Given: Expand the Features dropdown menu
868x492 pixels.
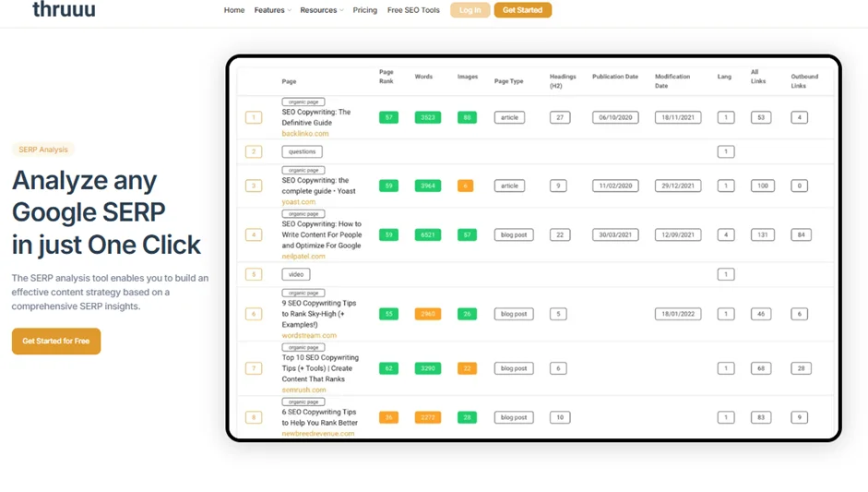Looking at the screenshot, I should (272, 10).
